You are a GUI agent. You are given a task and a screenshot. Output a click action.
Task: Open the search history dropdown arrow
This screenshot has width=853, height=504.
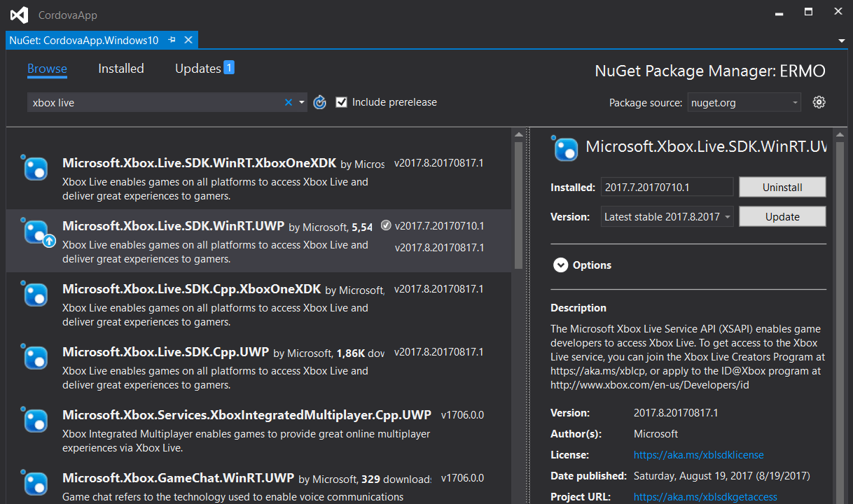(302, 102)
